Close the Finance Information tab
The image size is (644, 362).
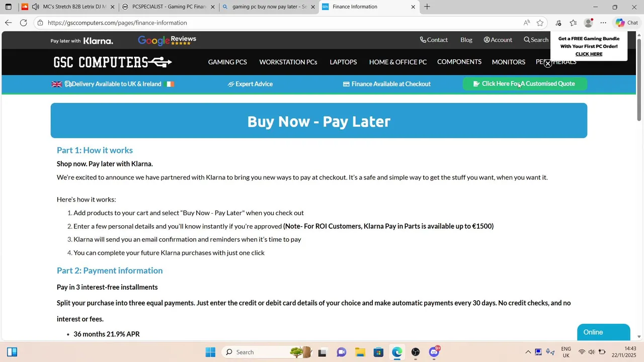[x=413, y=7]
